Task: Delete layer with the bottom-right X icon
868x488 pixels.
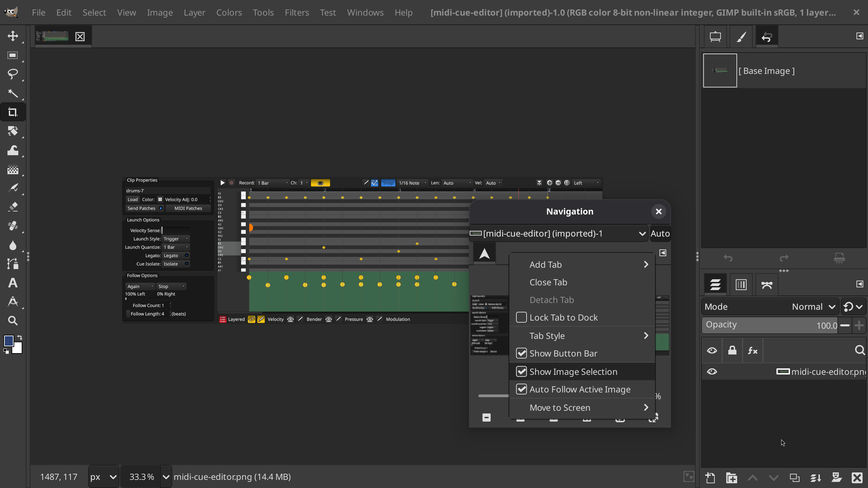Action: pyautogui.click(x=857, y=478)
